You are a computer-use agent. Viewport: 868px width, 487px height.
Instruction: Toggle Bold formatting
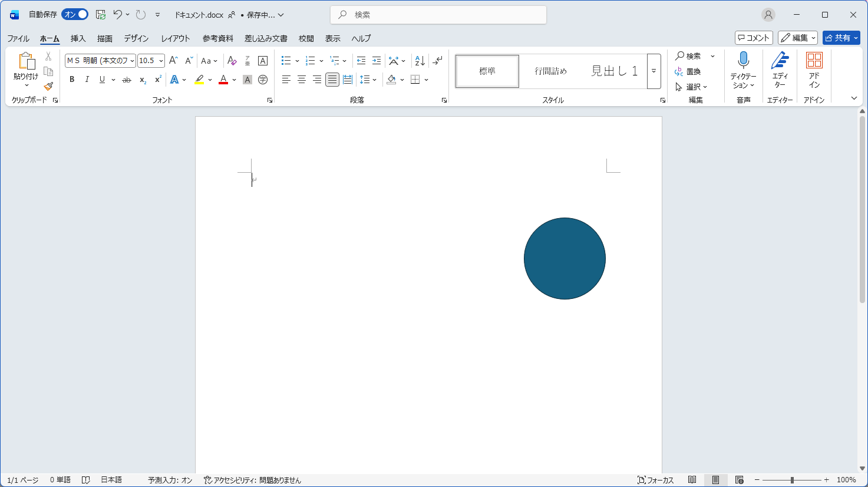click(x=72, y=80)
